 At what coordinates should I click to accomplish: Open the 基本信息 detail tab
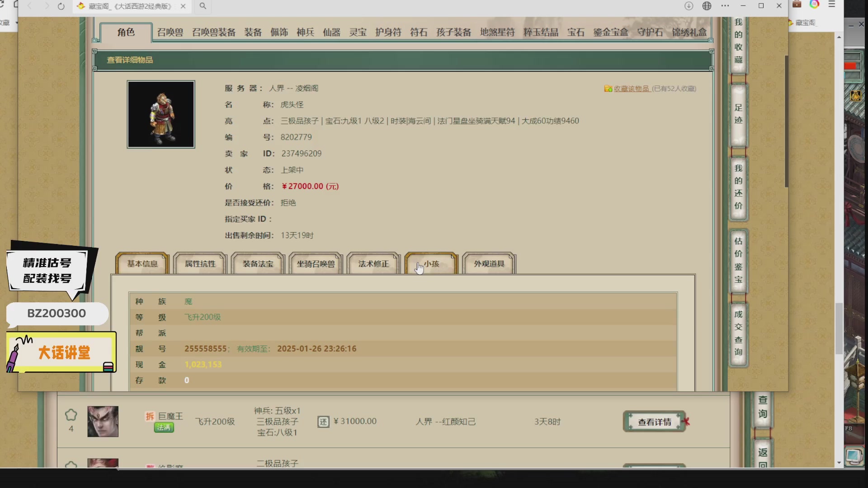142,264
